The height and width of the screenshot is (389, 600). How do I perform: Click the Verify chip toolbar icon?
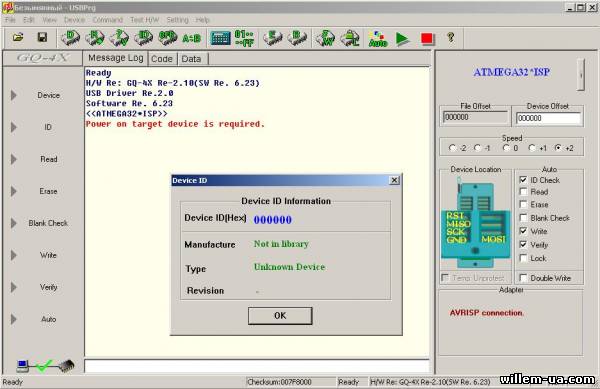coord(119,38)
